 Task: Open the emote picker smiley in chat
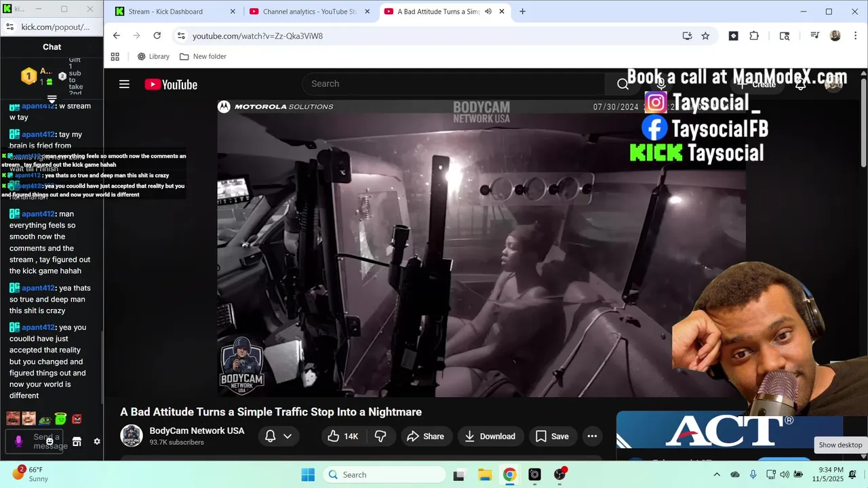click(x=50, y=441)
